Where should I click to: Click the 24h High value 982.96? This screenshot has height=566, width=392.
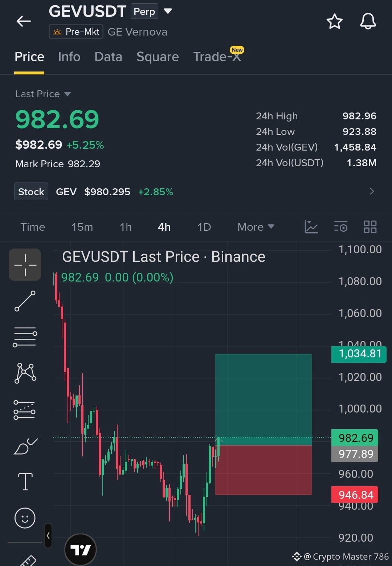tap(359, 116)
